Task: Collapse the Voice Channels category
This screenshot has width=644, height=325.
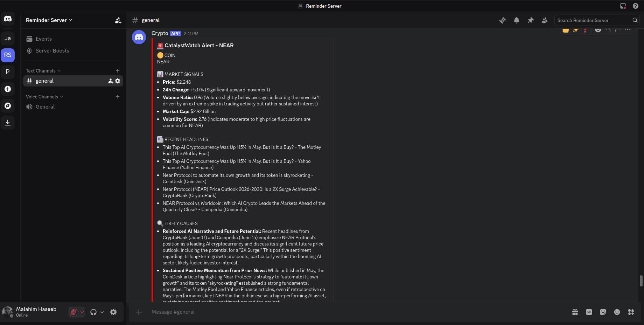Action: (44, 97)
